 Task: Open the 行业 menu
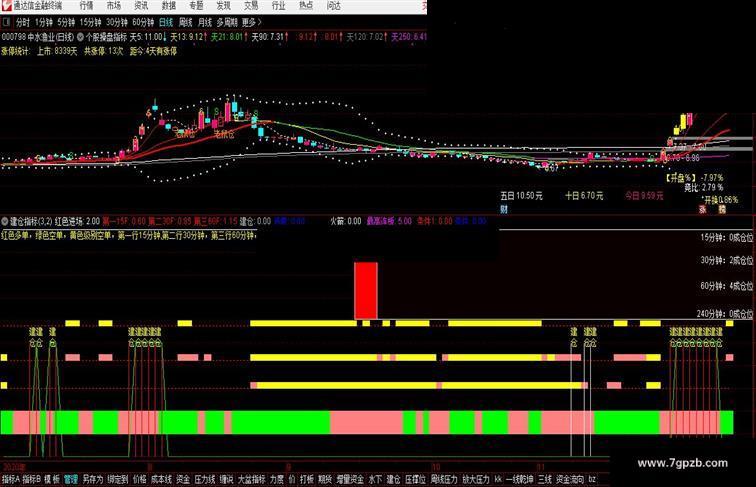pyautogui.click(x=279, y=6)
